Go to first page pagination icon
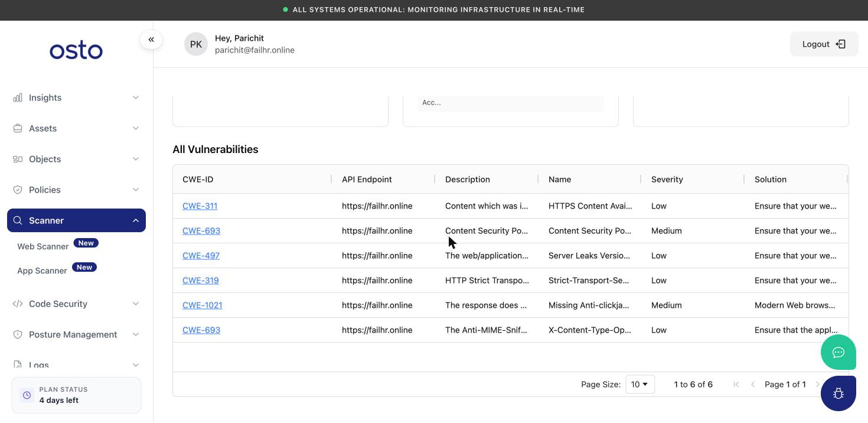Viewport: 868px width, 423px height. pos(736,385)
